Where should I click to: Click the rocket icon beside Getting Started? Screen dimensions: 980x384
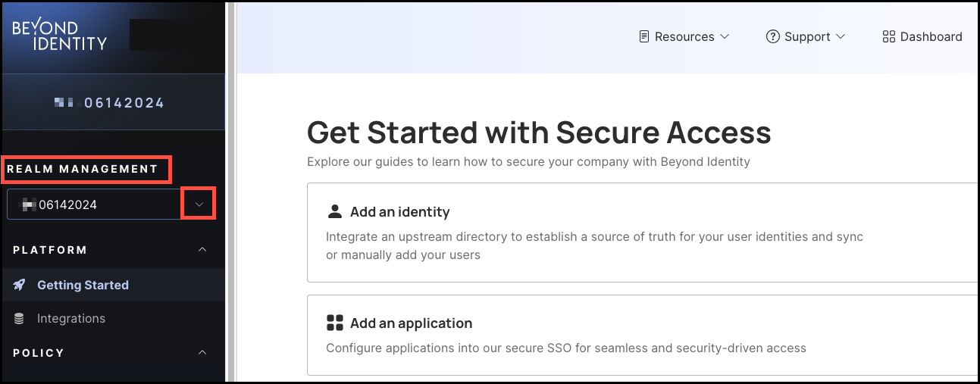click(20, 285)
